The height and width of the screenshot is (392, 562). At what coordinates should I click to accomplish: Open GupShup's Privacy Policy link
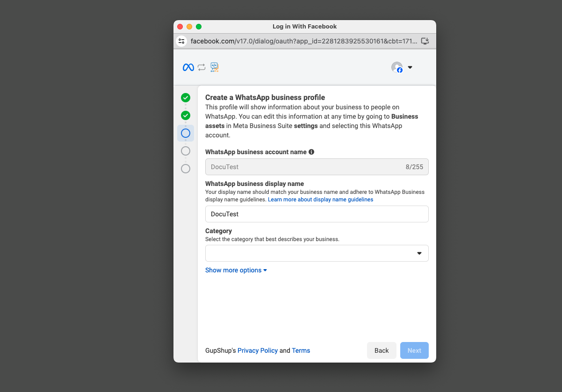point(258,350)
